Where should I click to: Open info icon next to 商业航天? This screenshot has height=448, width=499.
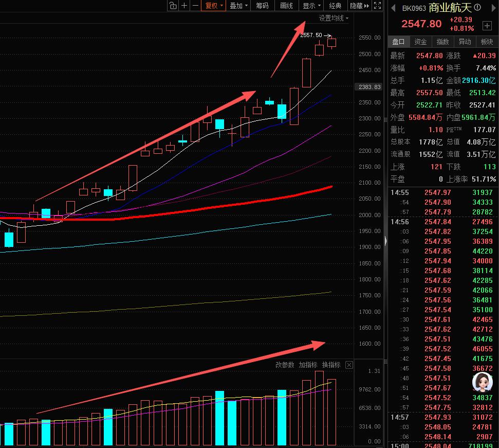tap(477, 7)
